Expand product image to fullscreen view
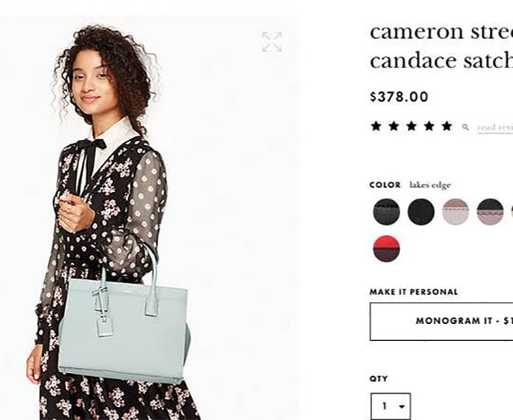 pyautogui.click(x=272, y=42)
